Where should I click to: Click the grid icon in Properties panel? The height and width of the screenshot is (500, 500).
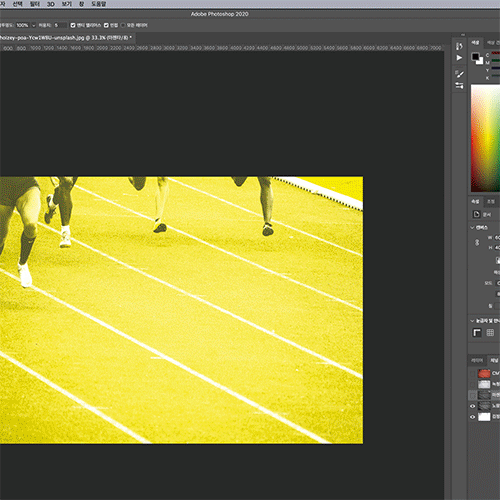pos(490,332)
